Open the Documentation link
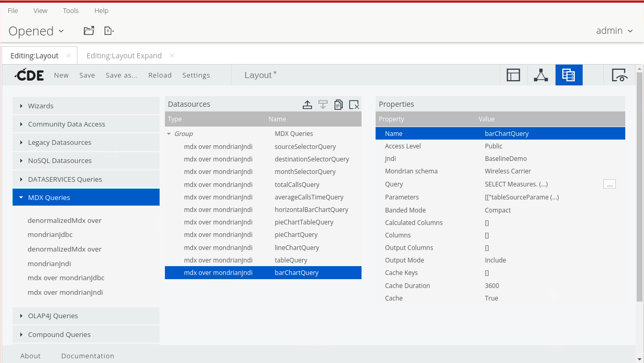 click(x=87, y=356)
